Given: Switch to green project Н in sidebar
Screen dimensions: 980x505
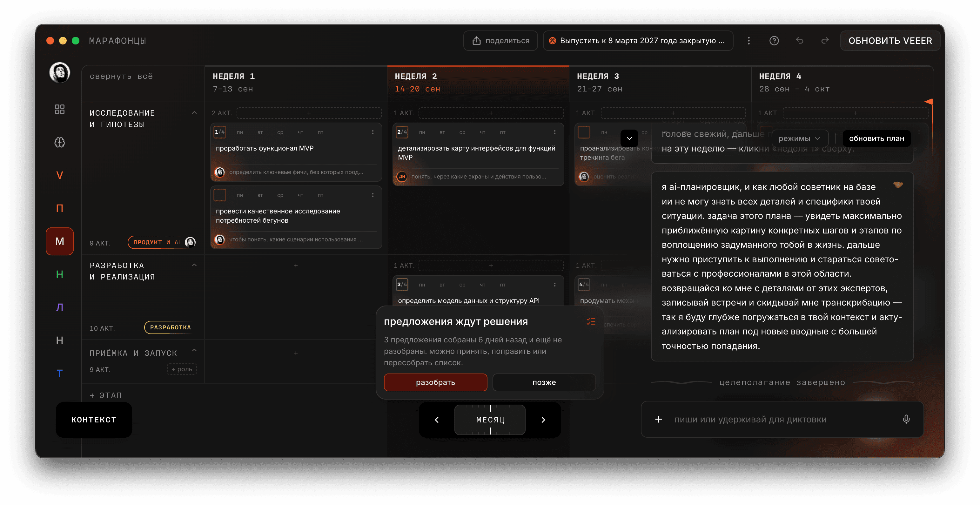Looking at the screenshot, I should point(60,274).
